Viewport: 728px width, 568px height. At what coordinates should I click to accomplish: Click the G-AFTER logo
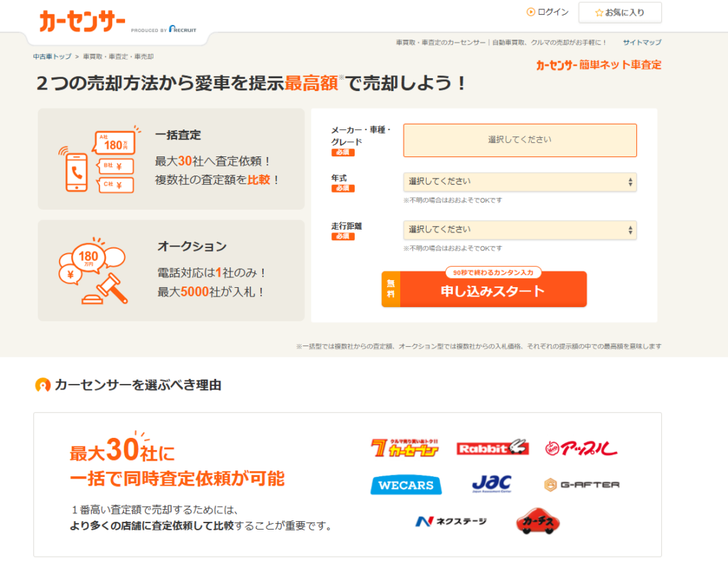(x=582, y=485)
